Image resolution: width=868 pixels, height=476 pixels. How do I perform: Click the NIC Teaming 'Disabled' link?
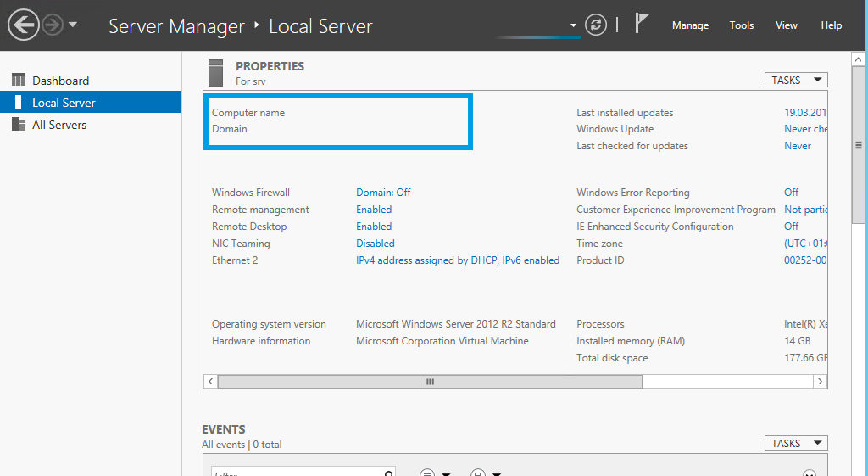coord(376,244)
